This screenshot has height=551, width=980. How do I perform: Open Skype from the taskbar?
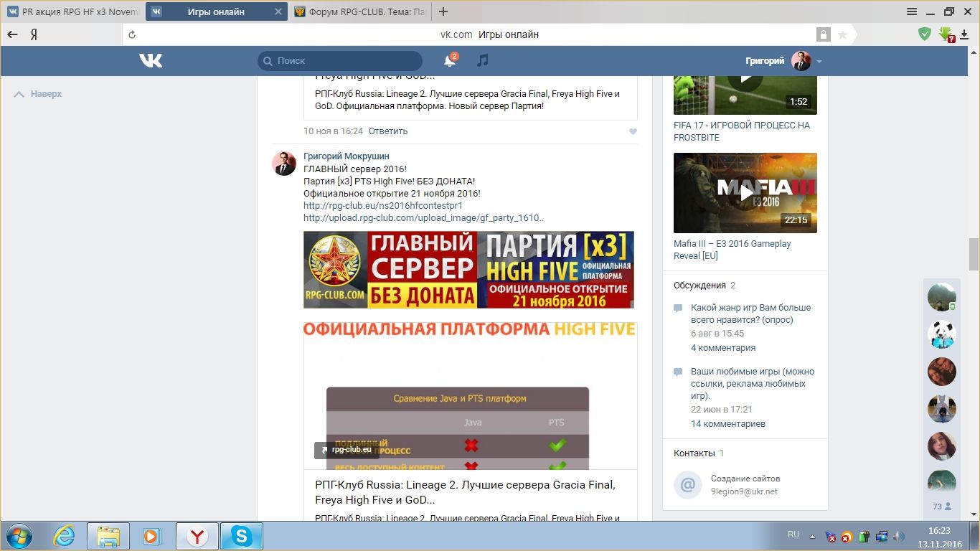tap(242, 536)
